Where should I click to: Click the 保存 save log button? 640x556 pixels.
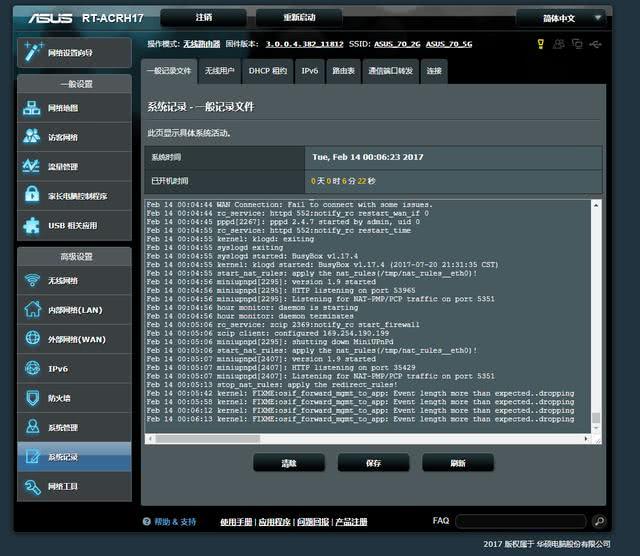pos(373,463)
